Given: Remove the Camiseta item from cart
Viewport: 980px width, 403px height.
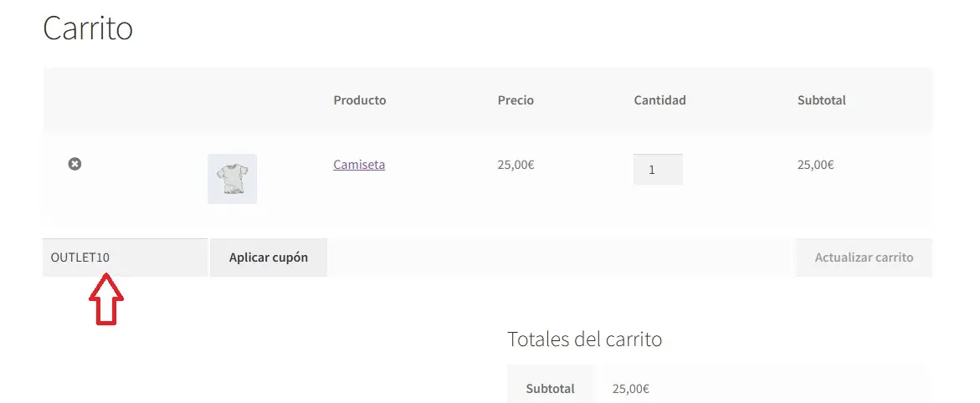Looking at the screenshot, I should tap(74, 164).
